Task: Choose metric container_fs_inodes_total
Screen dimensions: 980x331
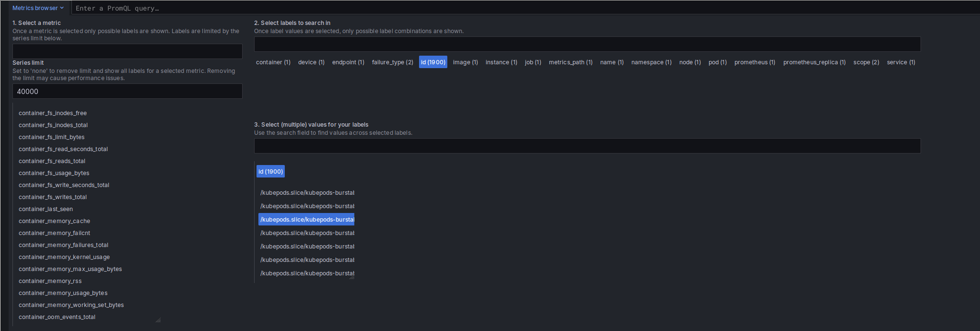Action: click(x=53, y=125)
